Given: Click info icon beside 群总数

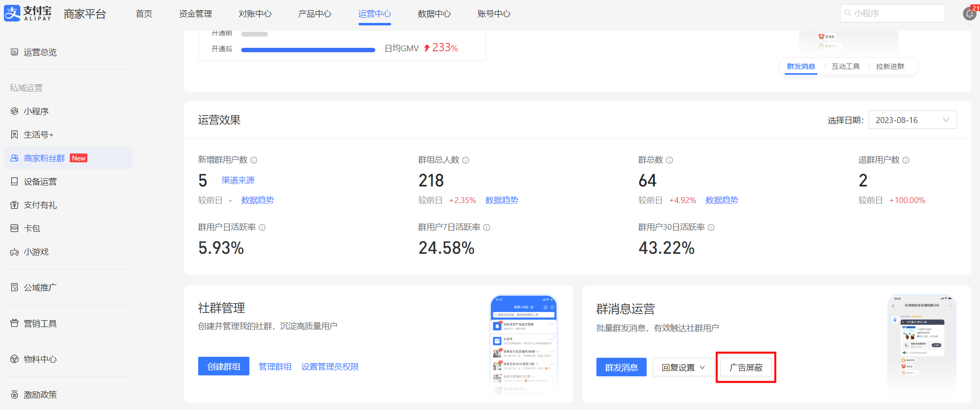Looking at the screenshot, I should (670, 160).
